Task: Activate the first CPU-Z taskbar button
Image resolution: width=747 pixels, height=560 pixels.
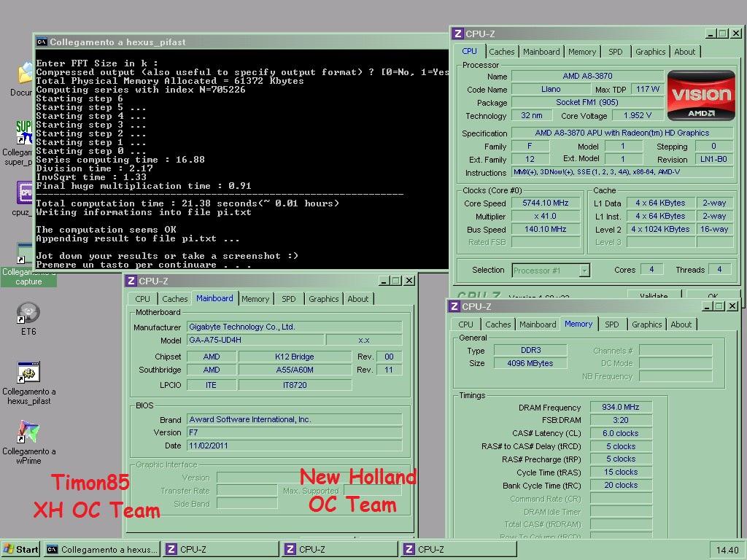Action: pyautogui.click(x=221, y=550)
